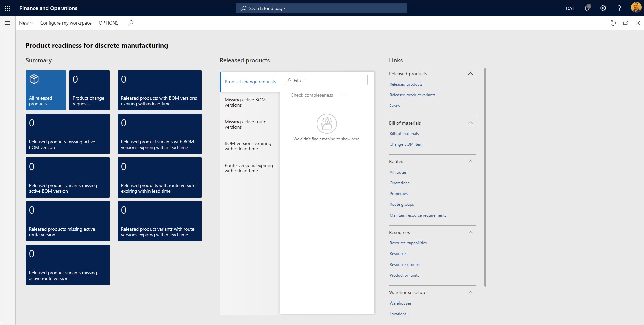The height and width of the screenshot is (325, 644).
Task: Switch to BOM versions expiring within lead time tab
Action: [x=250, y=146]
